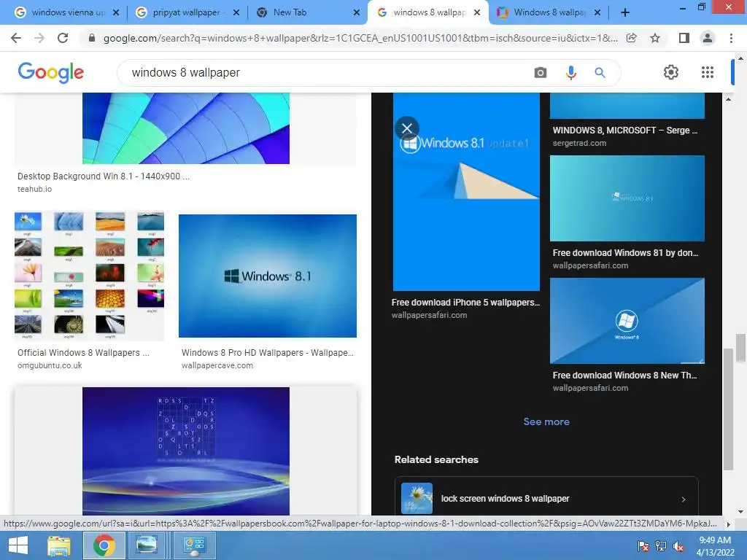
Task: Click the Action Center flag tray icon
Action: [x=643, y=546]
